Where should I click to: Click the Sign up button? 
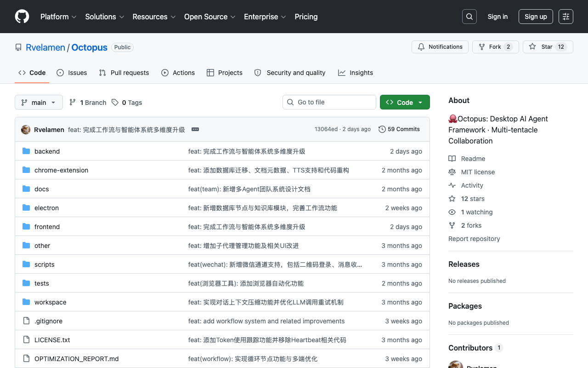click(536, 17)
